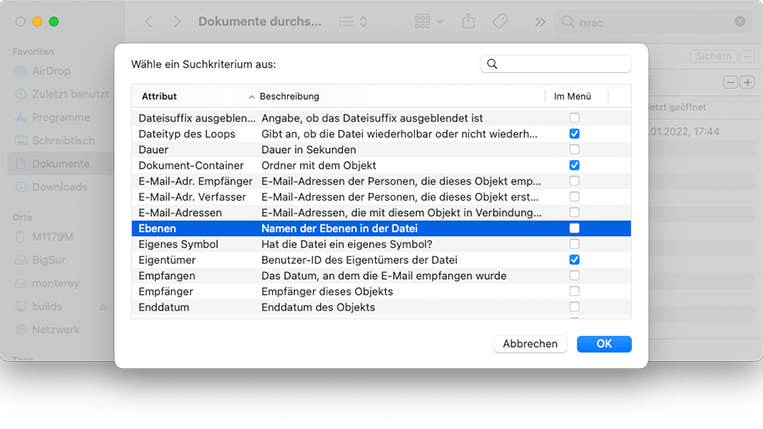This screenshot has height=429, width=763.
Task: Click the back navigation arrow
Action: (149, 21)
